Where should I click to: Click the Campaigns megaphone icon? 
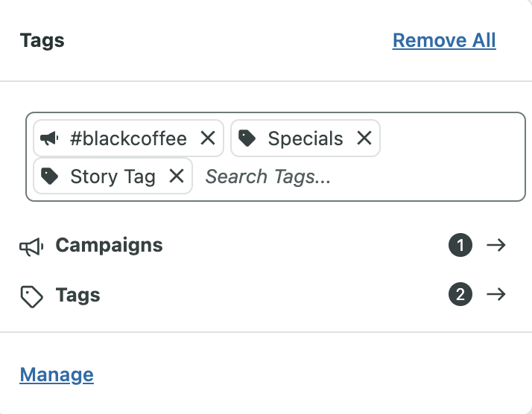coord(31,246)
